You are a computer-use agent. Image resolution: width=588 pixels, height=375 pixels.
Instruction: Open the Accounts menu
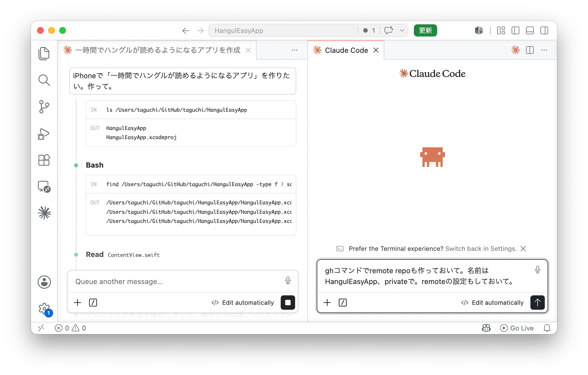[x=44, y=282]
